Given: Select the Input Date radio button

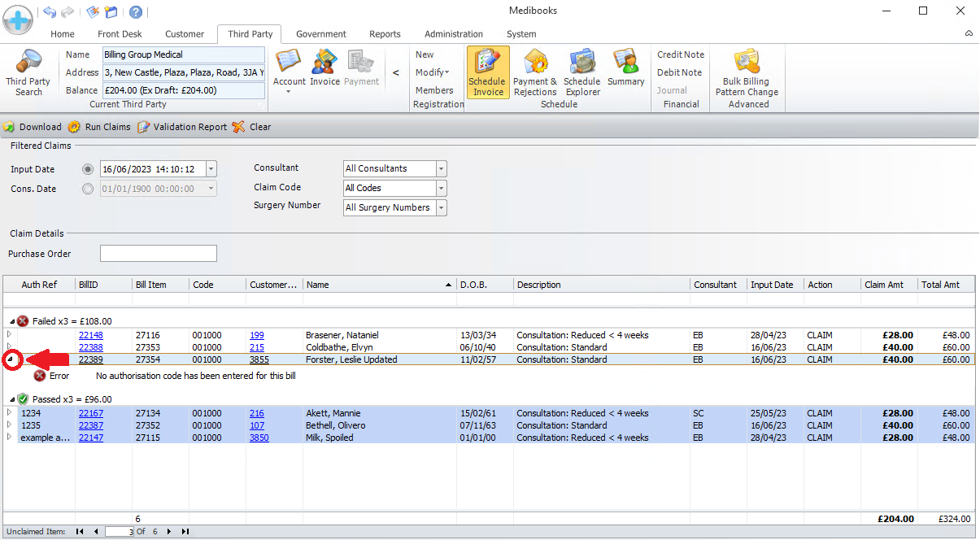Looking at the screenshot, I should click(x=88, y=169).
